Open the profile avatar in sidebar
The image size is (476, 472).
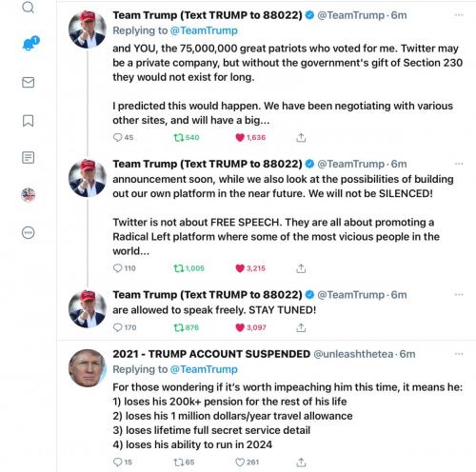coord(29,195)
